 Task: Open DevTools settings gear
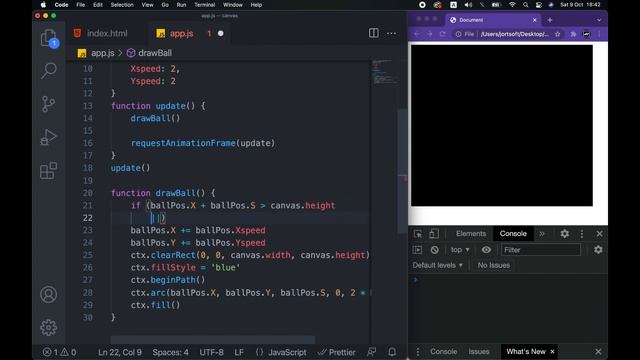tap(564, 234)
